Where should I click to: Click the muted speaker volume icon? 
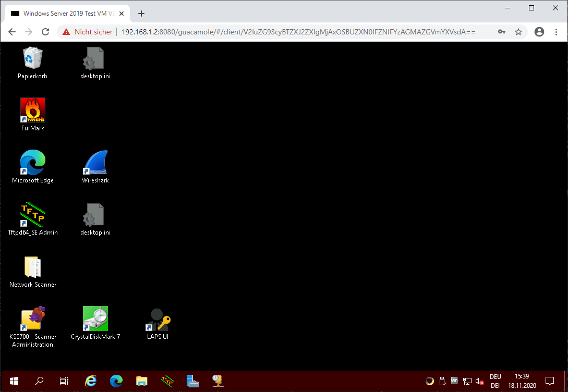pos(480,382)
